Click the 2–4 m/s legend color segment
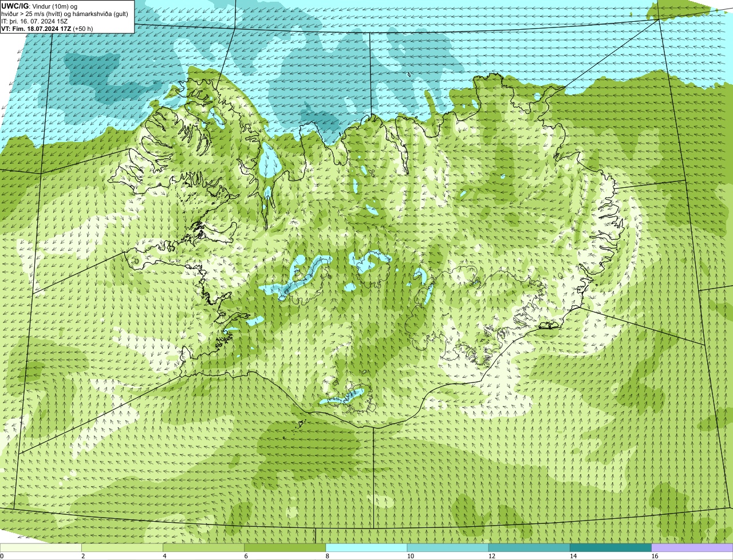The width and height of the screenshot is (733, 560). click(x=122, y=547)
